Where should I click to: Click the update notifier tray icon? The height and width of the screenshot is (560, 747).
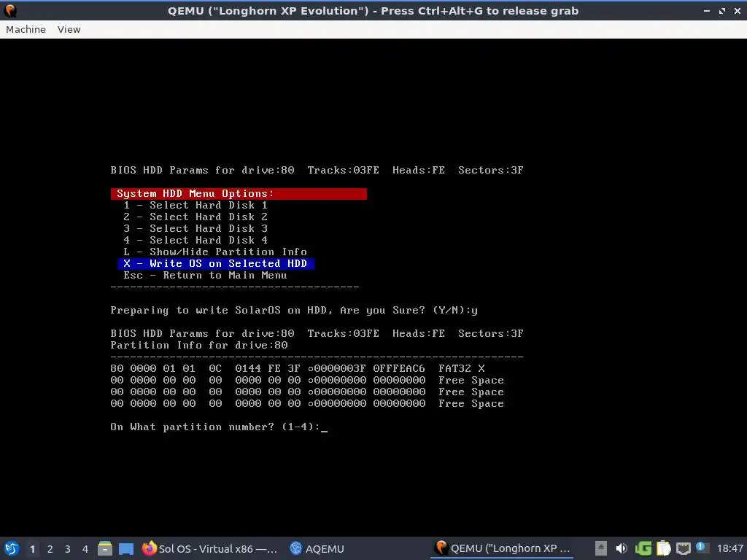pyautogui.click(x=701, y=548)
